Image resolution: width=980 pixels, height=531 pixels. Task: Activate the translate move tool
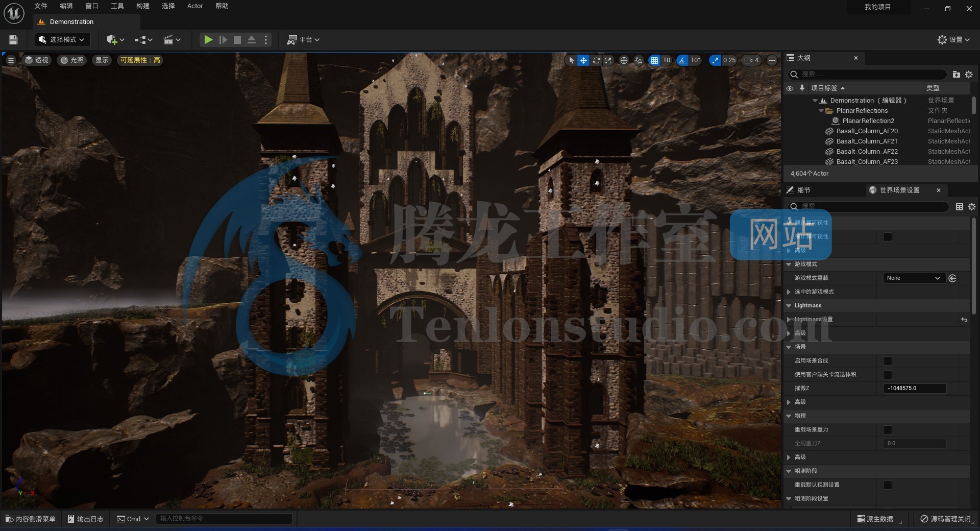[x=583, y=60]
